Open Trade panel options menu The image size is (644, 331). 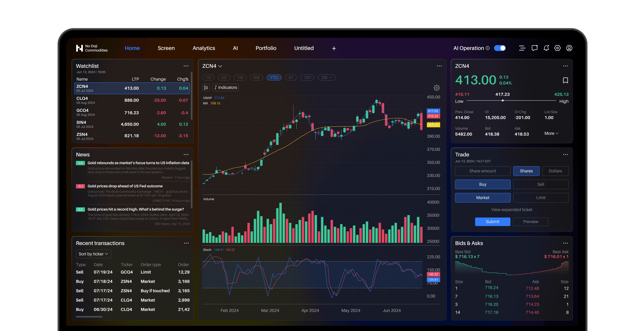pyautogui.click(x=565, y=155)
